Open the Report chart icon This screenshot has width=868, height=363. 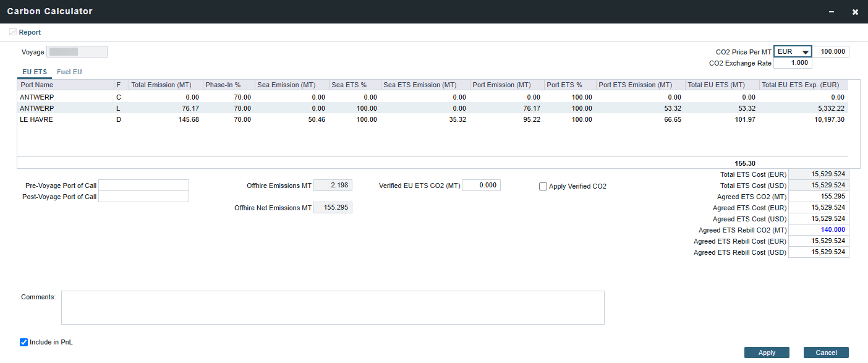pos(13,32)
